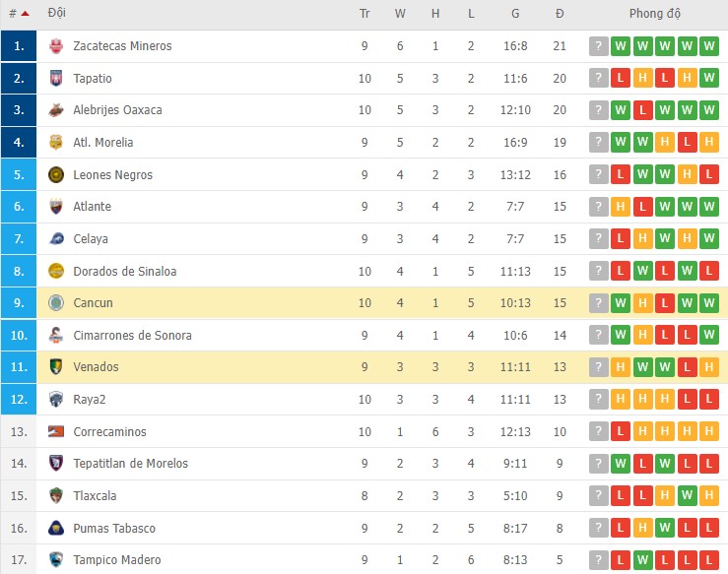
Task: Click the Alebrijes Oaxaca team logo
Action: tap(56, 110)
